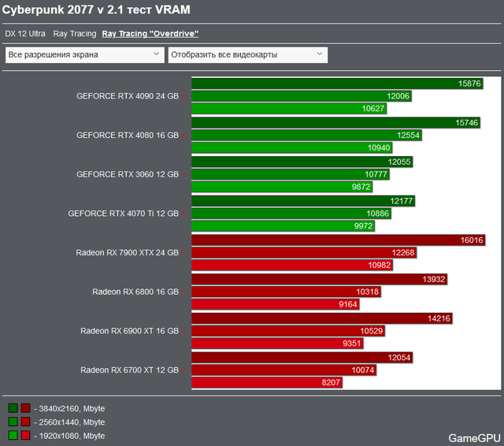This screenshot has width=504, height=446.
Task: Click the RX 6900 XT bar showing 10529
Action: pyautogui.click(x=288, y=332)
